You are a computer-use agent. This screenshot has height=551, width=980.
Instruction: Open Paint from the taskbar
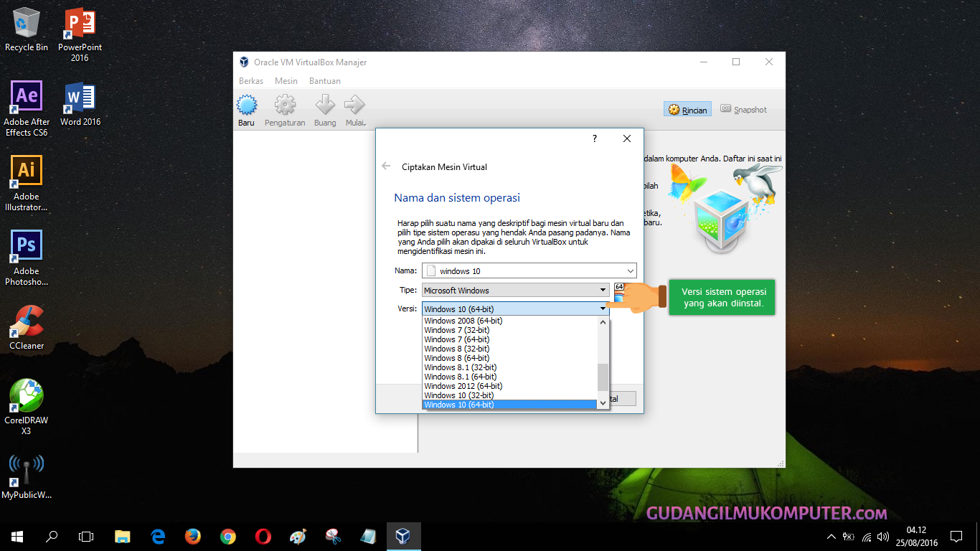tap(298, 536)
